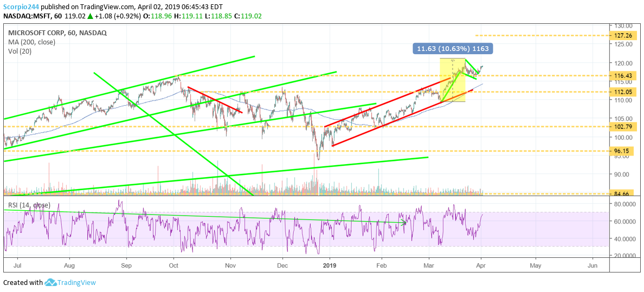Image resolution: width=644 pixels, height=292 pixels.
Task: Click the 80.0000 RSI axis value
Action: coord(625,204)
